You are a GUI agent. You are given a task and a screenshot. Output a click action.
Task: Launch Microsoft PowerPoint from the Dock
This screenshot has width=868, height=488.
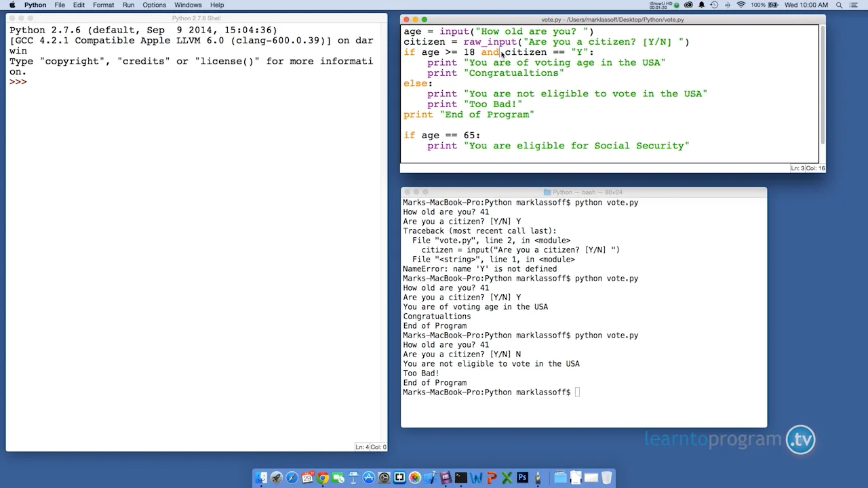click(x=492, y=478)
